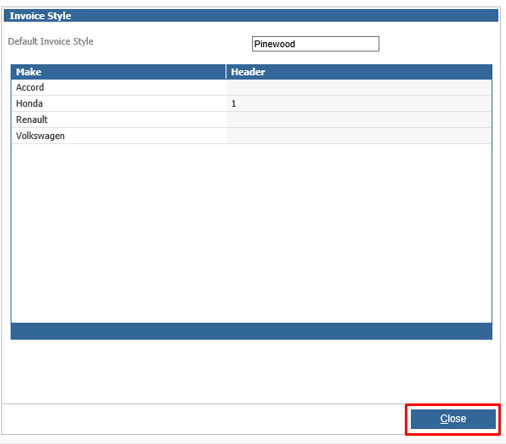The width and height of the screenshot is (506, 444).
Task: Edit Honda's Header value of 1
Action: click(359, 104)
